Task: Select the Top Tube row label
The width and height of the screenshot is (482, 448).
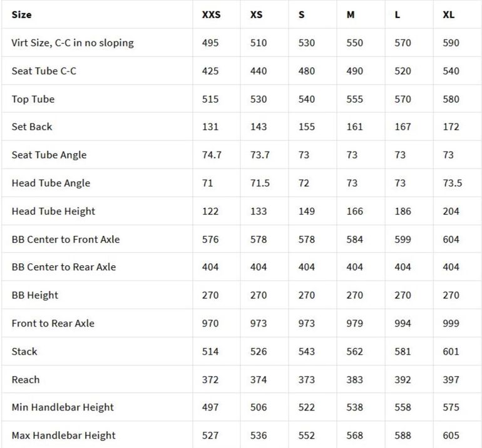Action: click(33, 99)
